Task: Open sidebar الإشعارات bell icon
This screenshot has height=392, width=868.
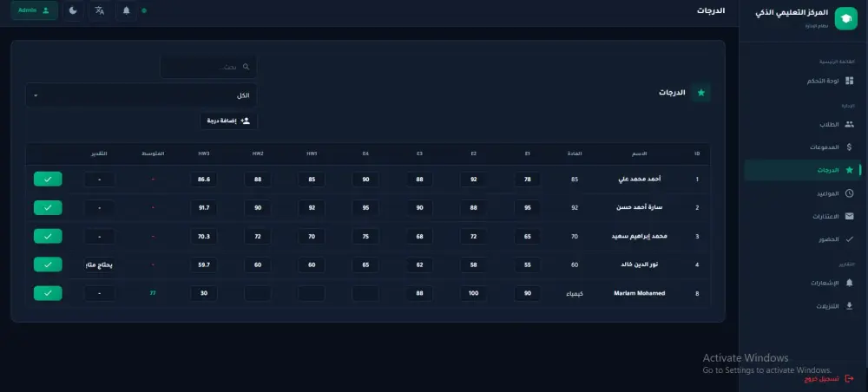Action: coord(849,283)
